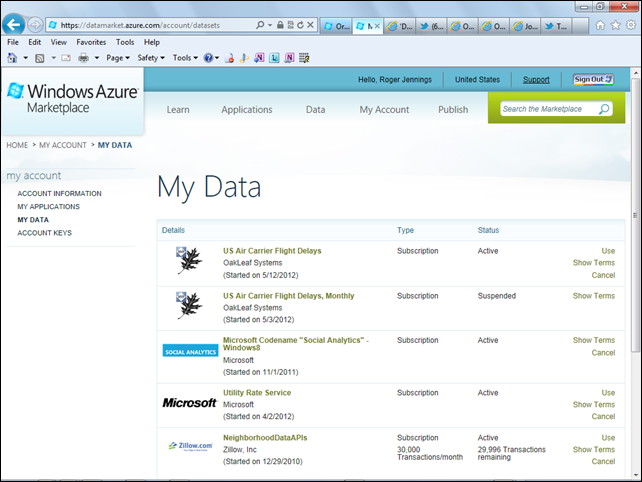Click the Zillow.com logo thumbnail
The width and height of the screenshot is (642, 482).
click(189, 446)
